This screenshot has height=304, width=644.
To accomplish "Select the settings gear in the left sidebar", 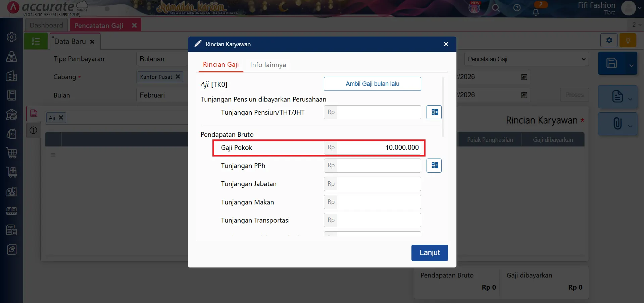I will [x=12, y=37].
